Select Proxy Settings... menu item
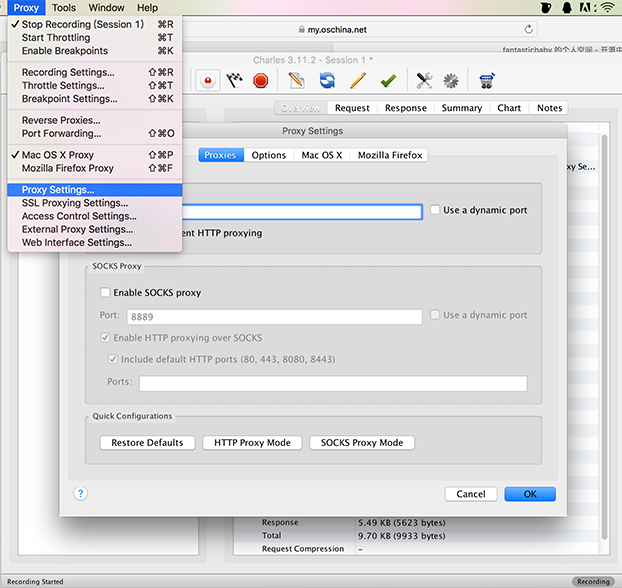The height and width of the screenshot is (588, 622). click(94, 190)
